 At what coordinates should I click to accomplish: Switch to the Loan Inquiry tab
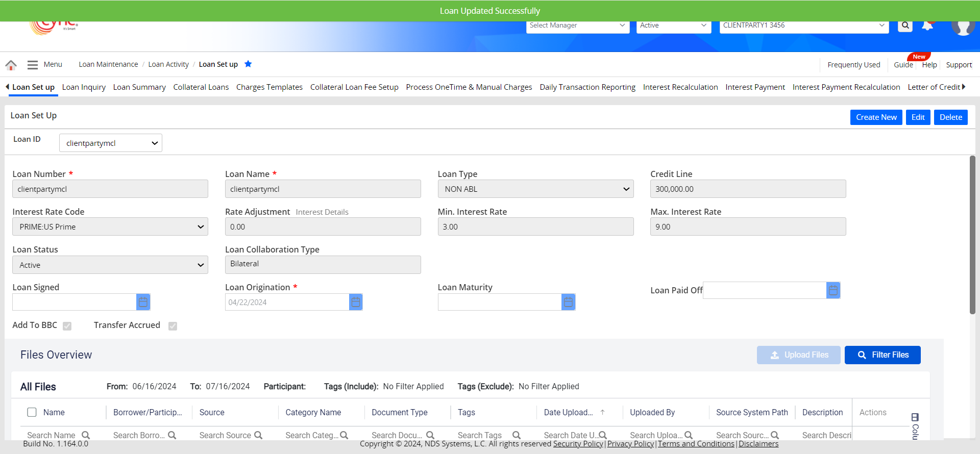coord(84,87)
